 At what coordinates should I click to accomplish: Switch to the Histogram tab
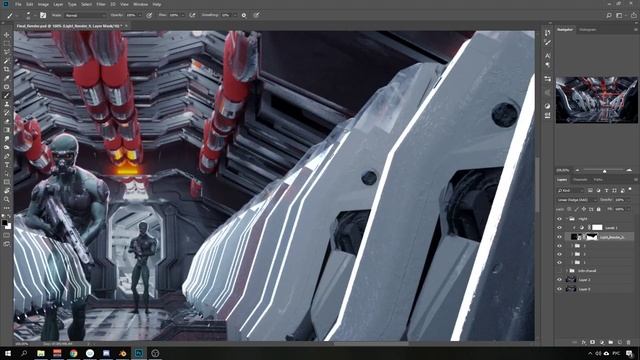click(587, 29)
